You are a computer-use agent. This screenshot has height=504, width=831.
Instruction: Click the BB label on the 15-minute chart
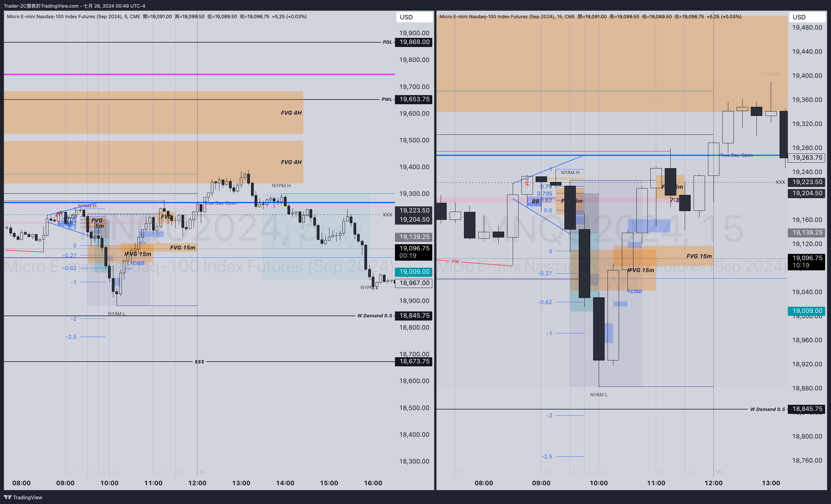(x=536, y=201)
